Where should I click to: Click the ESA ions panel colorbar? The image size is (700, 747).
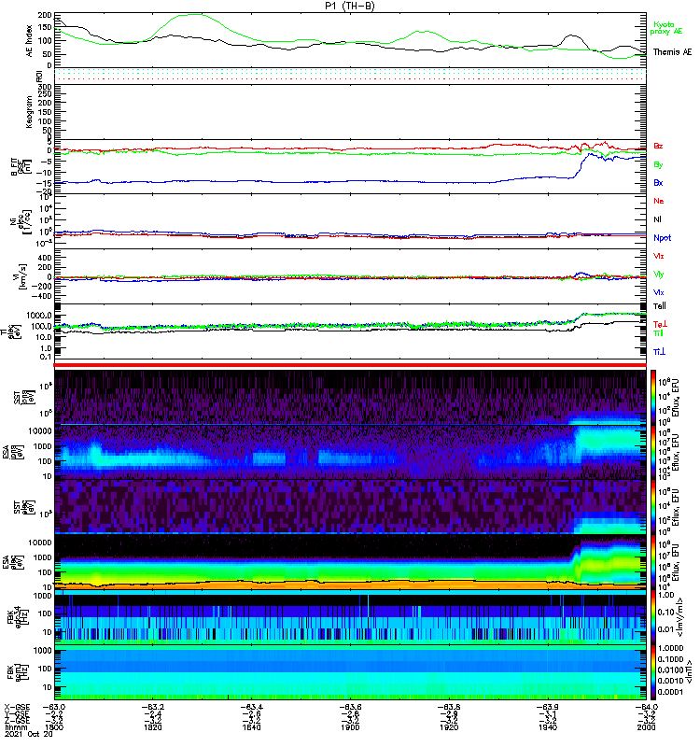pos(653,452)
